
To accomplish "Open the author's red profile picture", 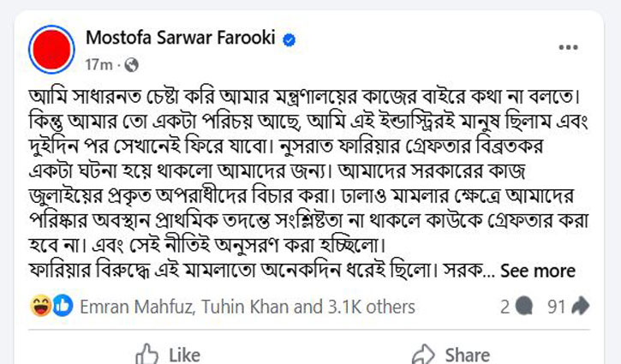I will click(52, 50).
